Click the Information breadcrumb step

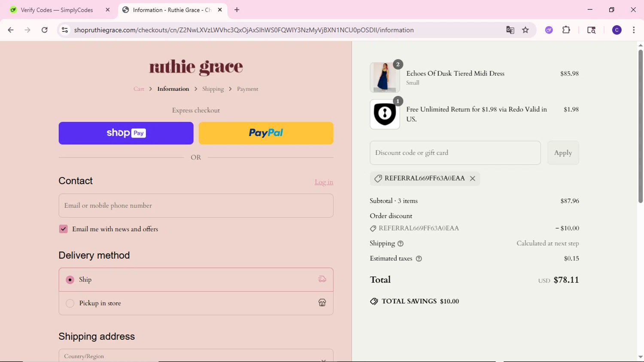(x=173, y=89)
